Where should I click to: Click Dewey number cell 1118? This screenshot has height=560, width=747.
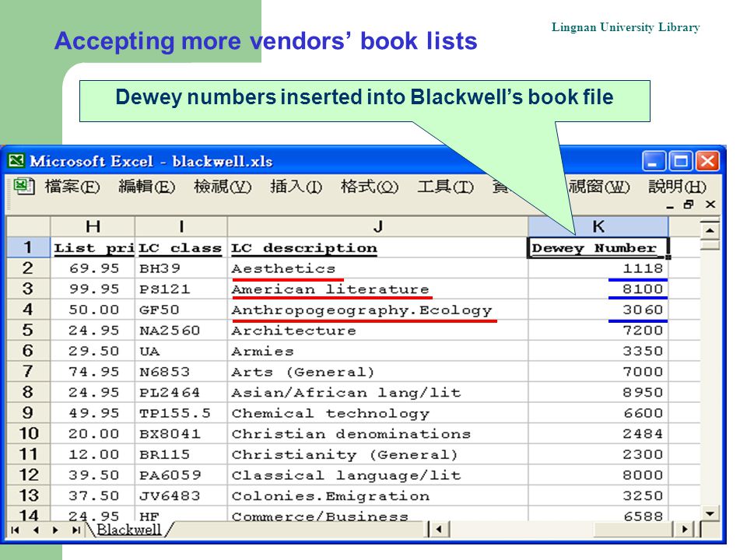coord(598,268)
